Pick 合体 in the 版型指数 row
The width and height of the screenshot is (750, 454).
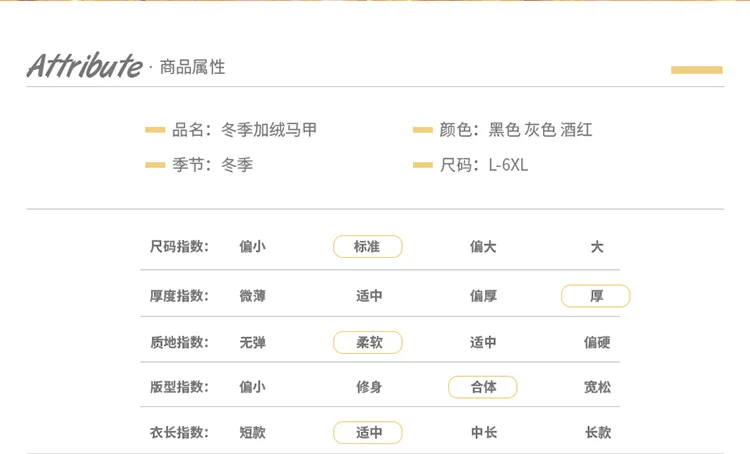483,387
